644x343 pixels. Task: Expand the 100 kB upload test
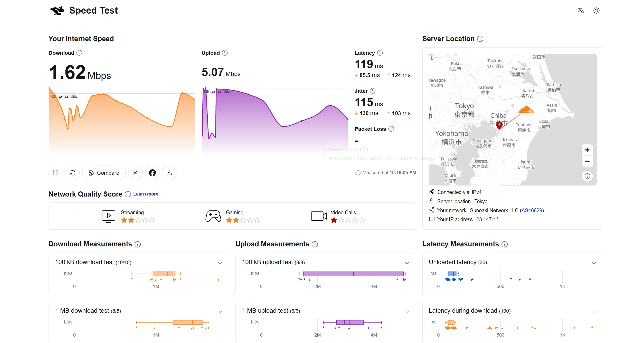pyautogui.click(x=407, y=263)
